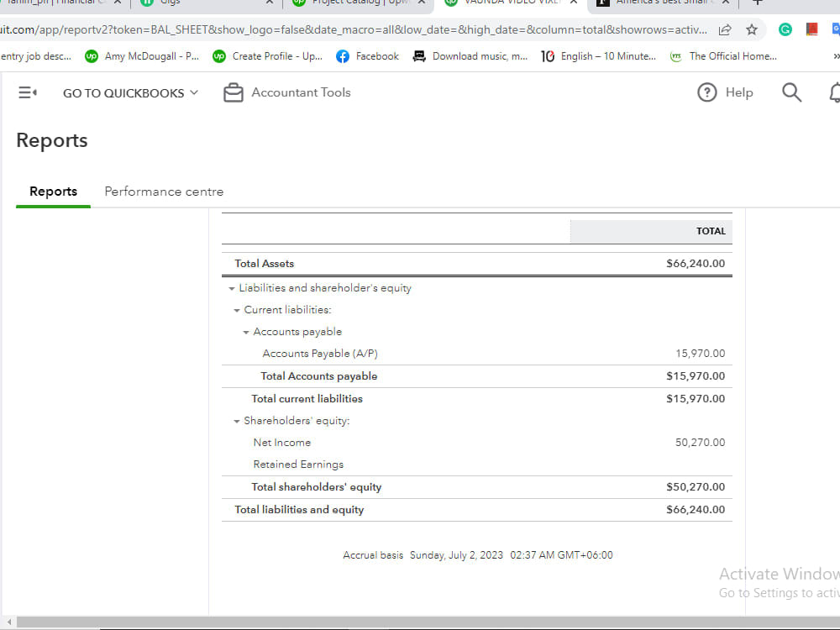Open the Accounts Payable (A/P) 15,970.00 amount
Image resolution: width=840 pixels, height=630 pixels.
pyautogui.click(x=701, y=354)
